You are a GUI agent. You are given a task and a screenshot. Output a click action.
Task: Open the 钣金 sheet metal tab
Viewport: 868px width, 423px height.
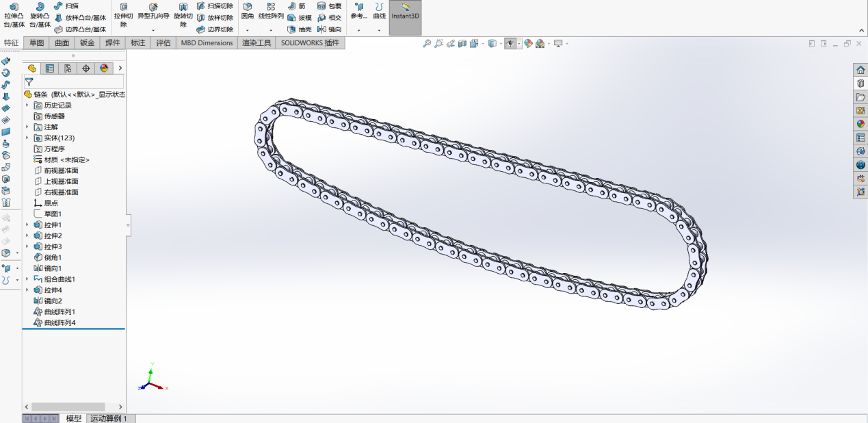tap(88, 43)
